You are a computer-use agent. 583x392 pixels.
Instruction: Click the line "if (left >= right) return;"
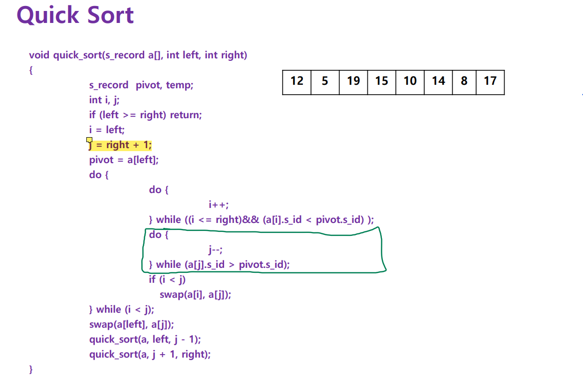(145, 115)
